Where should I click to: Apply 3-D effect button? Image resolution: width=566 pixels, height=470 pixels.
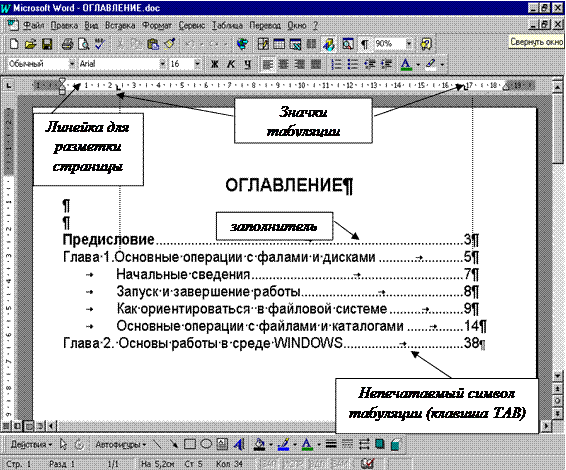[x=396, y=444]
